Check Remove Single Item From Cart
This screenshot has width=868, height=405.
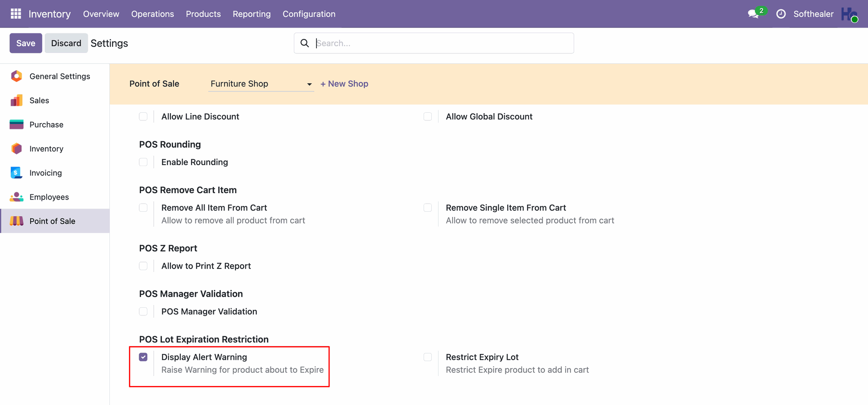[428, 208]
